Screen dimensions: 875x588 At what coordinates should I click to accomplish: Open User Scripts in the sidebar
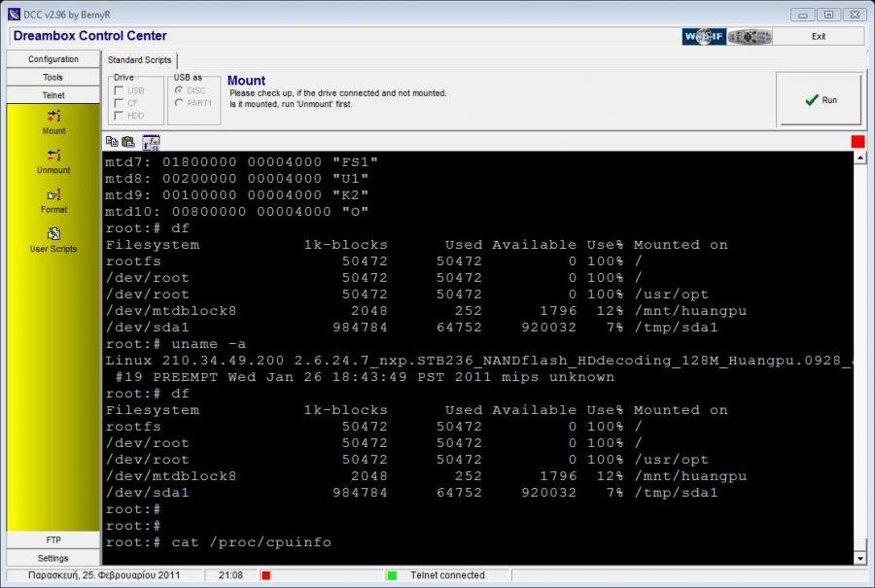pyautogui.click(x=53, y=234)
